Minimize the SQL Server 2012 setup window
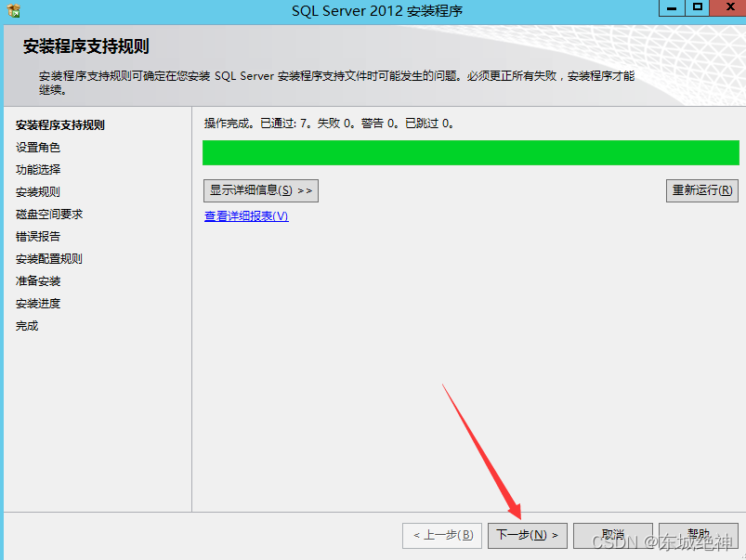The height and width of the screenshot is (560, 746). 672,8
